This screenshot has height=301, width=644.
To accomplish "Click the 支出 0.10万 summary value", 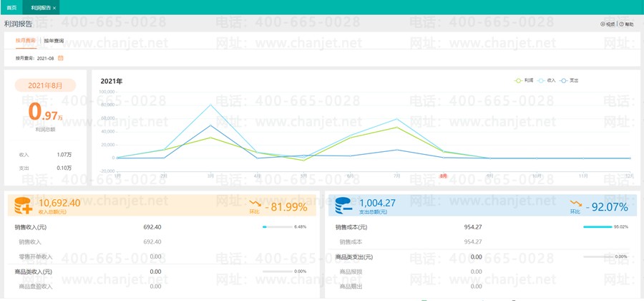I will click(x=64, y=168).
